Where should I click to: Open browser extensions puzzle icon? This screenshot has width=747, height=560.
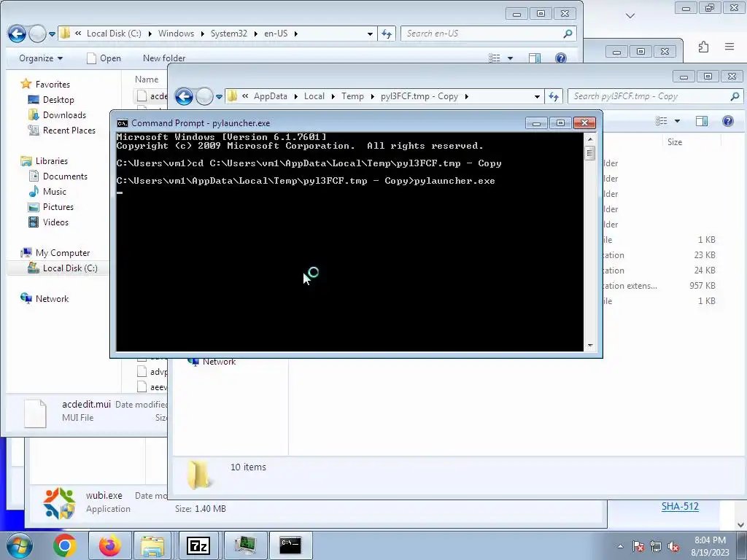pyautogui.click(x=704, y=47)
